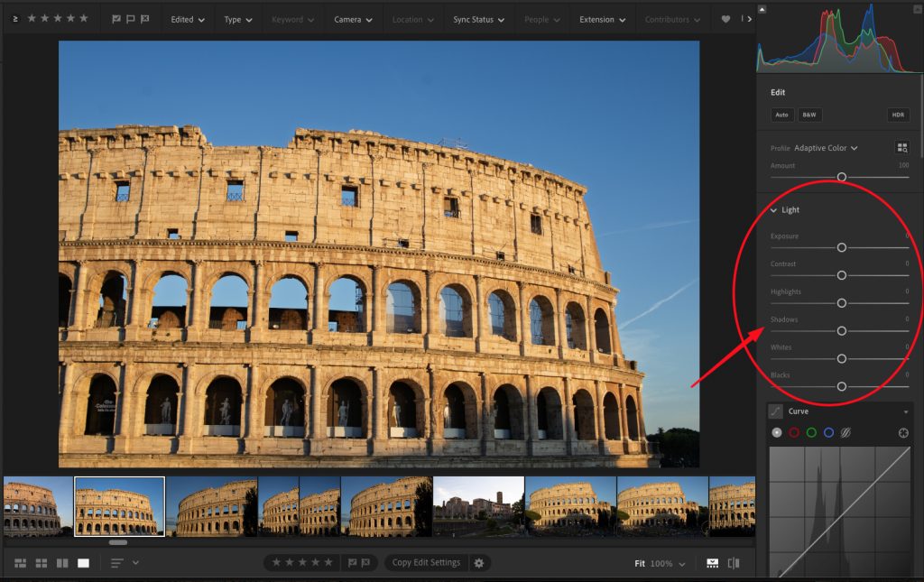
Task: Show original with before/after icon
Action: coord(734,563)
